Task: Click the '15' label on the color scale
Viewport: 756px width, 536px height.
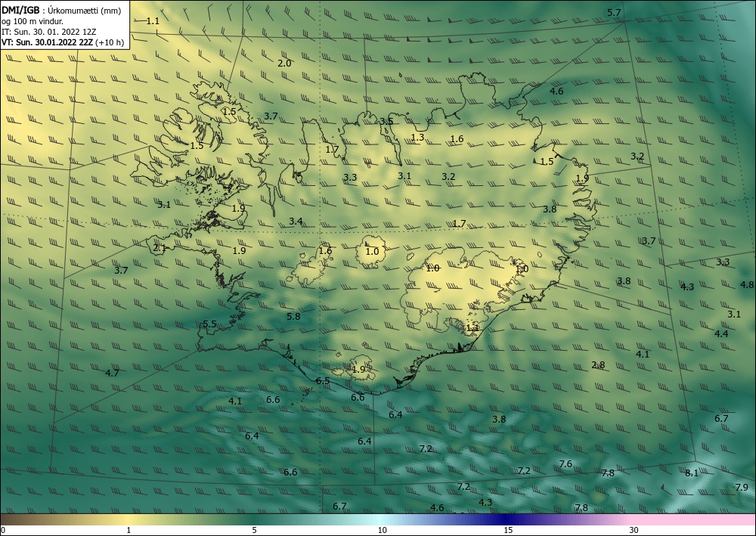Action: [x=508, y=530]
